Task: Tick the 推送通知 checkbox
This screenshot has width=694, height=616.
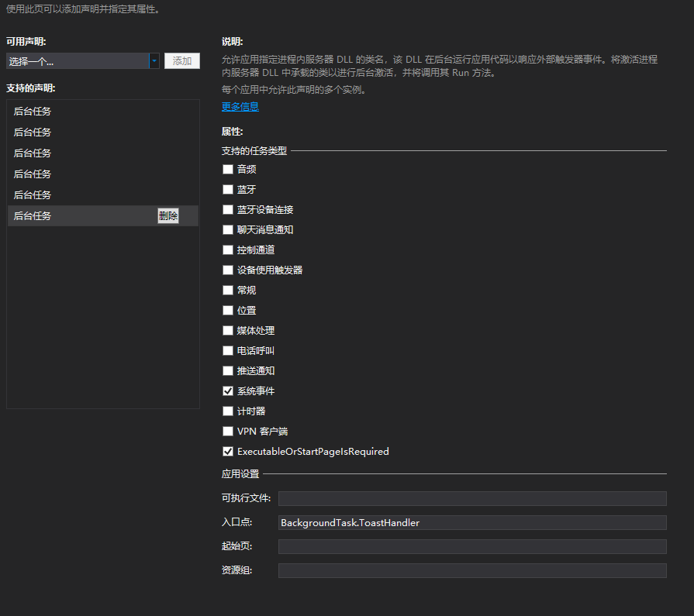Action: 228,370
